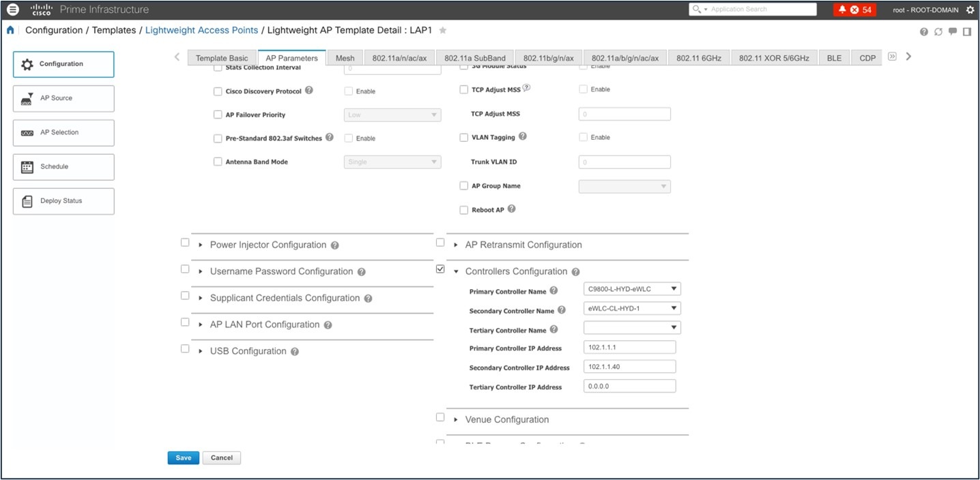This screenshot has width=980, height=480.
Task: Open the help question-mark icon
Action: [924, 31]
